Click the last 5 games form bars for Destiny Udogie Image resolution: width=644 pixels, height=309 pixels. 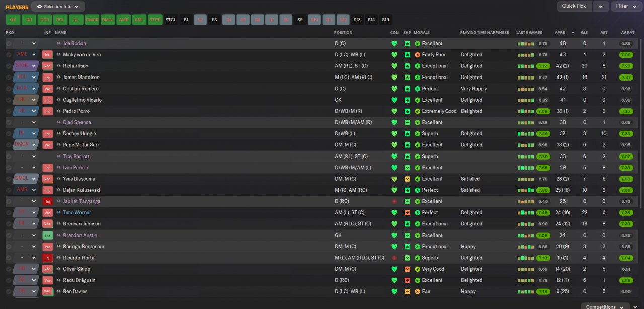[x=526, y=134]
